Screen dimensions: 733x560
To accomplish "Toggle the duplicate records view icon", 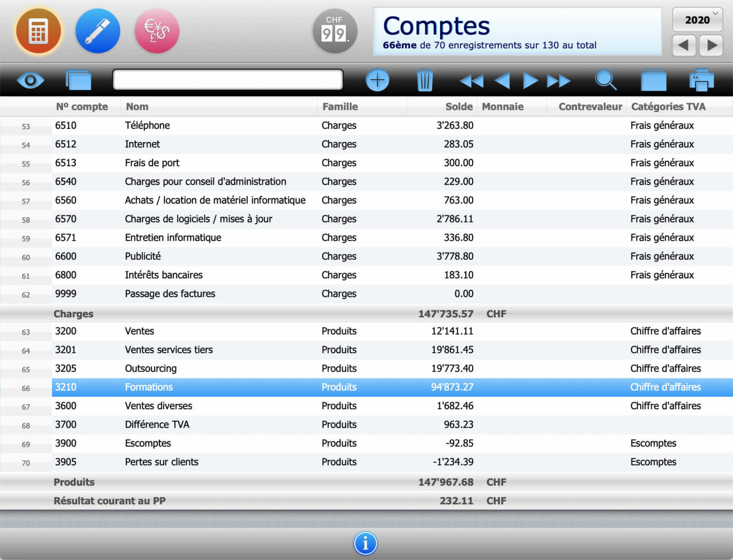I will coord(78,80).
